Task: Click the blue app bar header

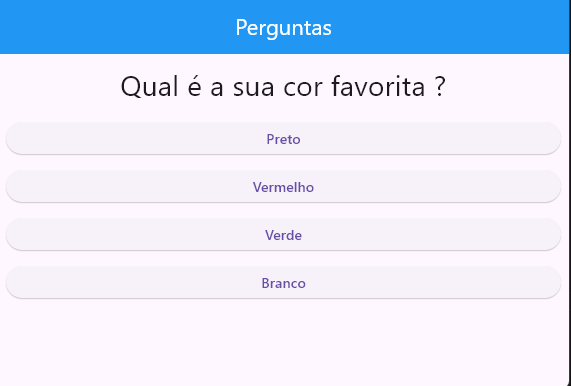Action: (284, 27)
